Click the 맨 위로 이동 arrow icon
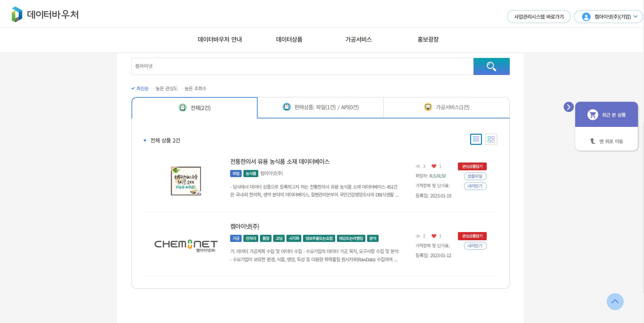Image resolution: width=644 pixels, height=323 pixels. coord(592,141)
